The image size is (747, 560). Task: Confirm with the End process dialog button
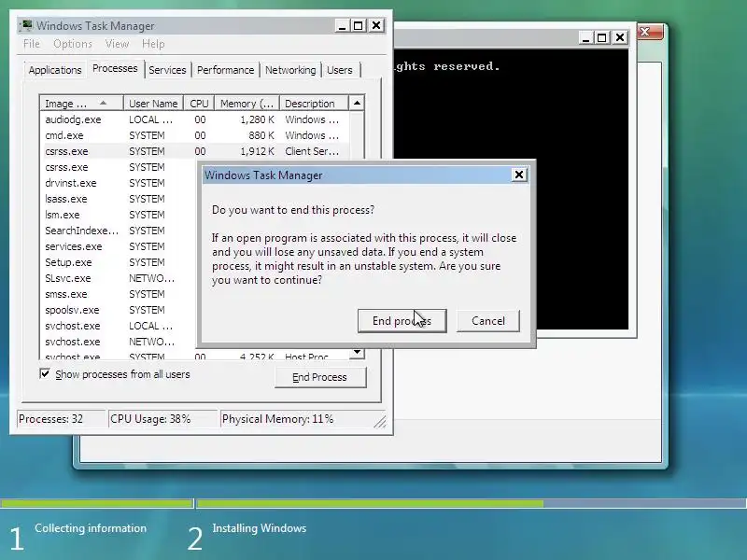point(402,320)
